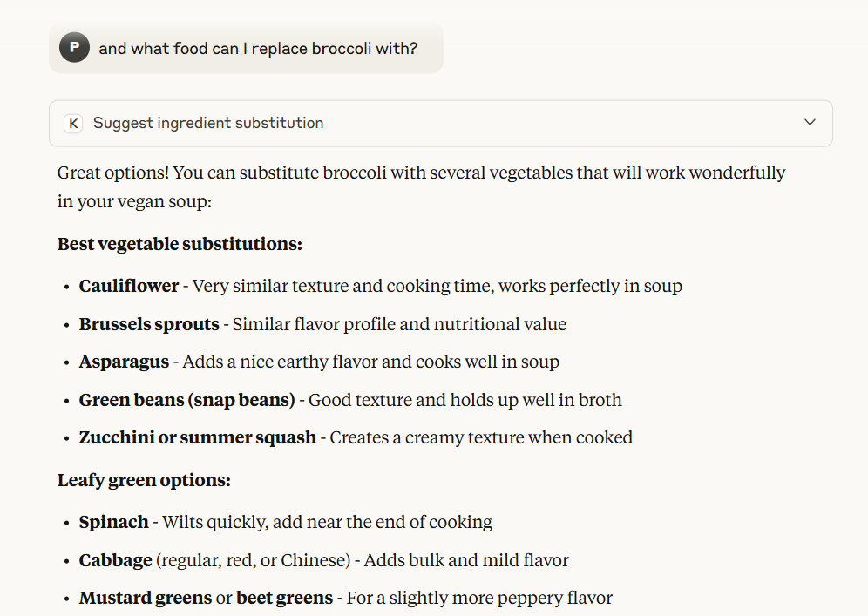Select the Spinach bold term
This screenshot has width=868, height=616.
[113, 522]
